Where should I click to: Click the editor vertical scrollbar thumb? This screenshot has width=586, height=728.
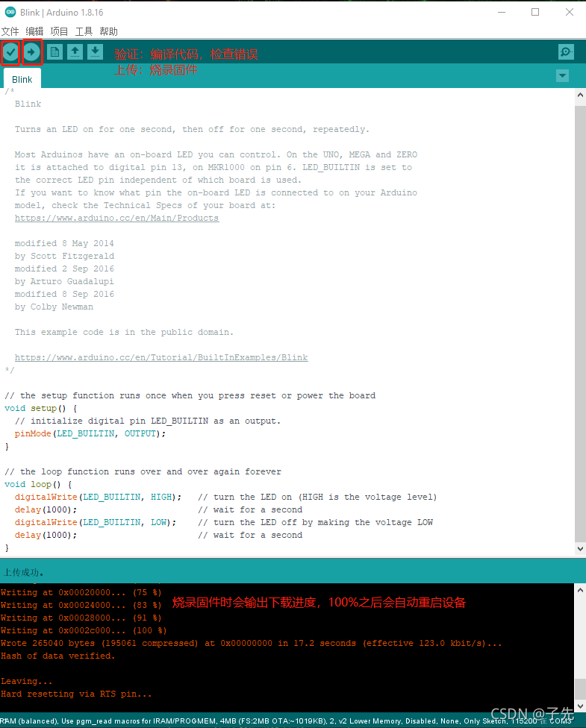tap(580, 324)
